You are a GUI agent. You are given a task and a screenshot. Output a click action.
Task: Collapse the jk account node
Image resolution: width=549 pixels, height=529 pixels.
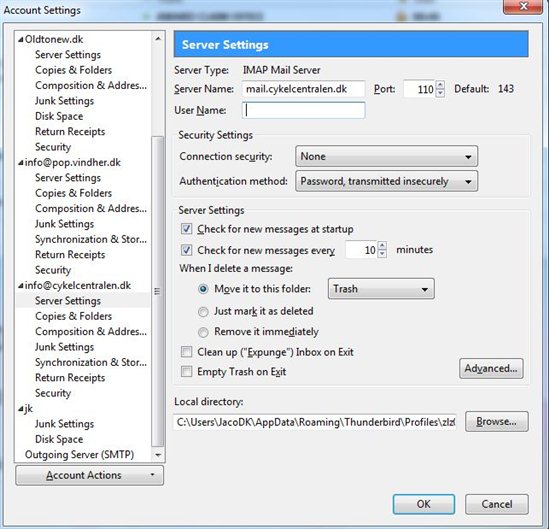point(21,409)
